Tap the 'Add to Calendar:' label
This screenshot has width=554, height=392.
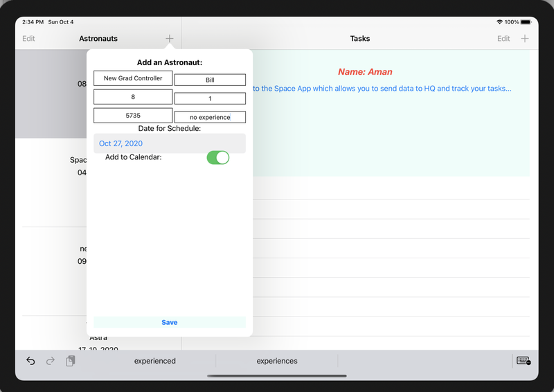click(x=133, y=157)
